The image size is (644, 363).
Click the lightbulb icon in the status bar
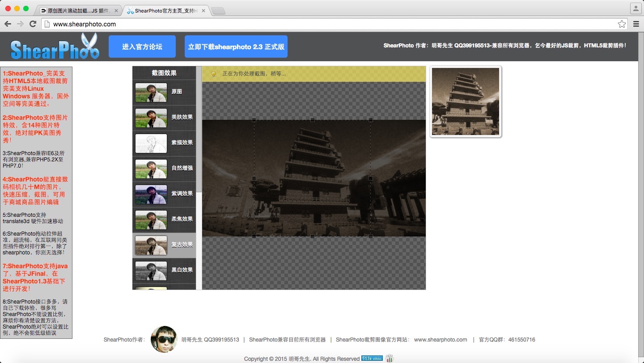click(213, 74)
